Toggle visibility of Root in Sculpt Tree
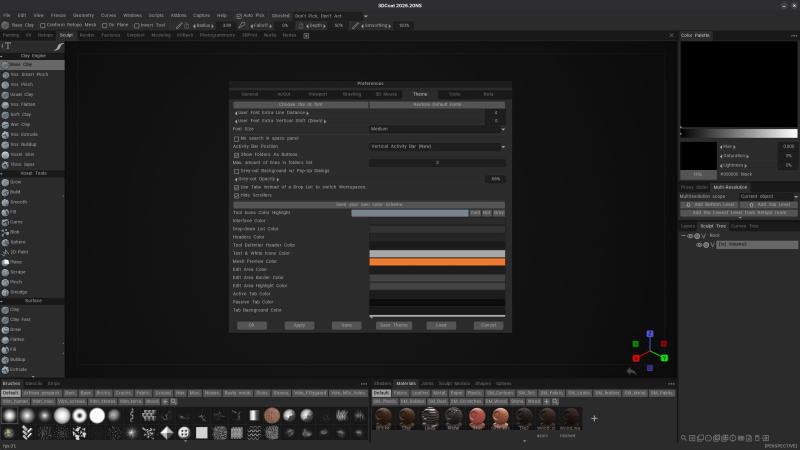 tap(690, 236)
